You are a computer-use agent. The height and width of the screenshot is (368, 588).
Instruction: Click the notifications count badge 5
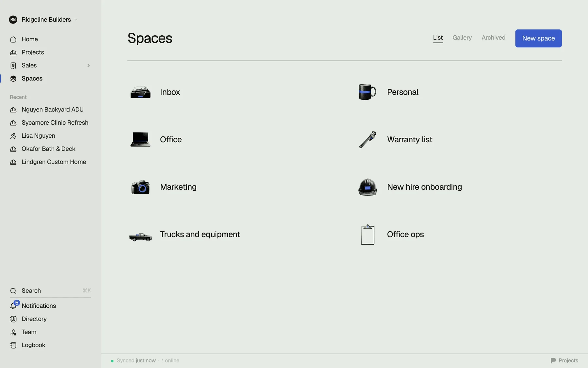[x=17, y=303]
